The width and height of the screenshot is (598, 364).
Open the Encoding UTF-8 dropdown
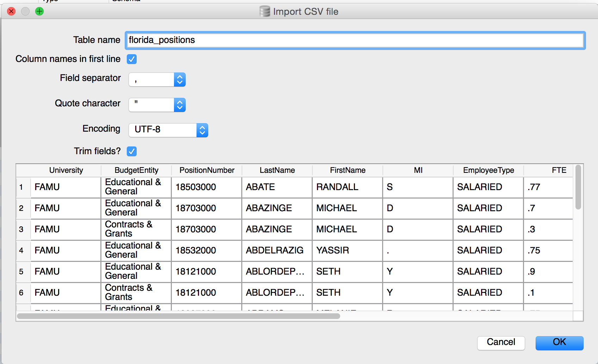coord(168,130)
